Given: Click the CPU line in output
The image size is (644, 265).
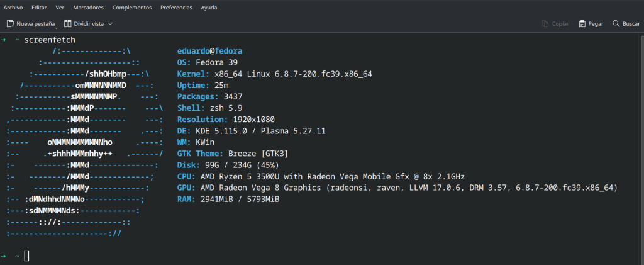Looking at the screenshot, I should tap(321, 176).
